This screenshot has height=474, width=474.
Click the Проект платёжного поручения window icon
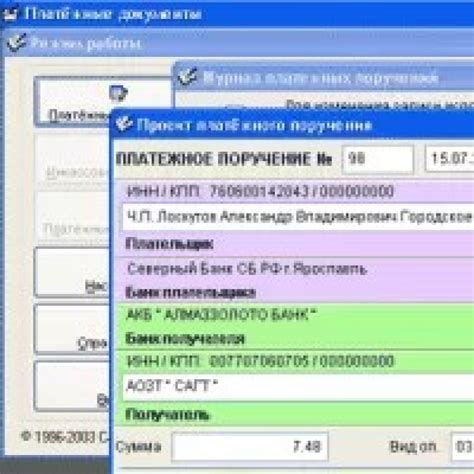[124, 124]
